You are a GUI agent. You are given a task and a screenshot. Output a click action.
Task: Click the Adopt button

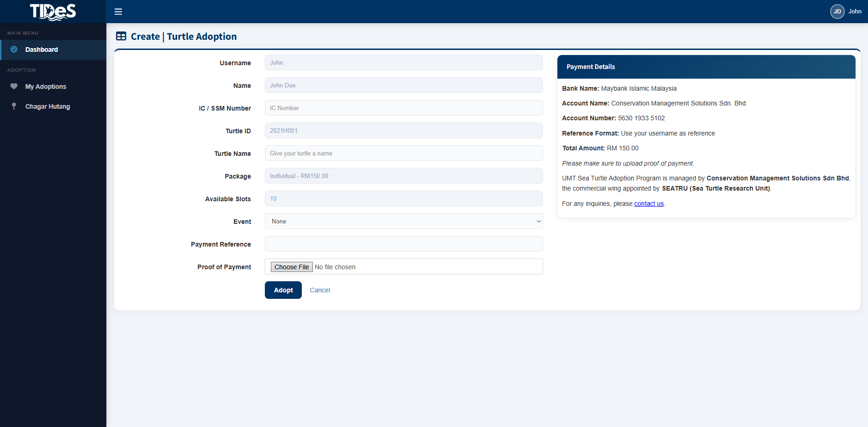(x=283, y=290)
